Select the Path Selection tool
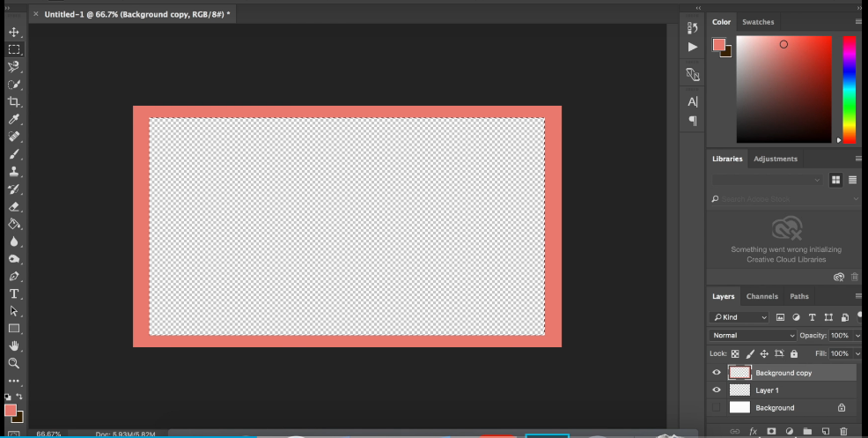 click(x=14, y=311)
